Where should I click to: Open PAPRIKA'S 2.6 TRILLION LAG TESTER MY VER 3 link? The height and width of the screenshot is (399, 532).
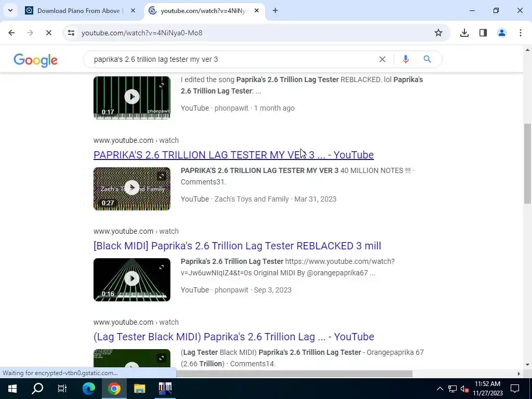point(233,155)
